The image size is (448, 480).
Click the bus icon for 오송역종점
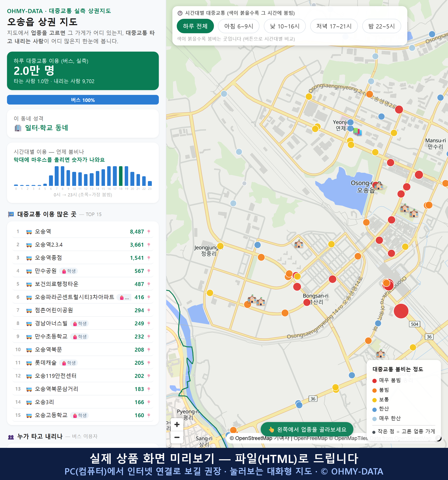coord(29,258)
